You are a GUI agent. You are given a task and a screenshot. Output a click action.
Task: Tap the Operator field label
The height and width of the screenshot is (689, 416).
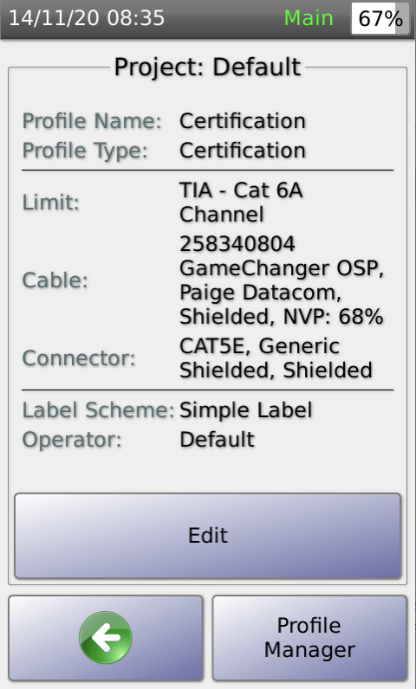coord(72,439)
